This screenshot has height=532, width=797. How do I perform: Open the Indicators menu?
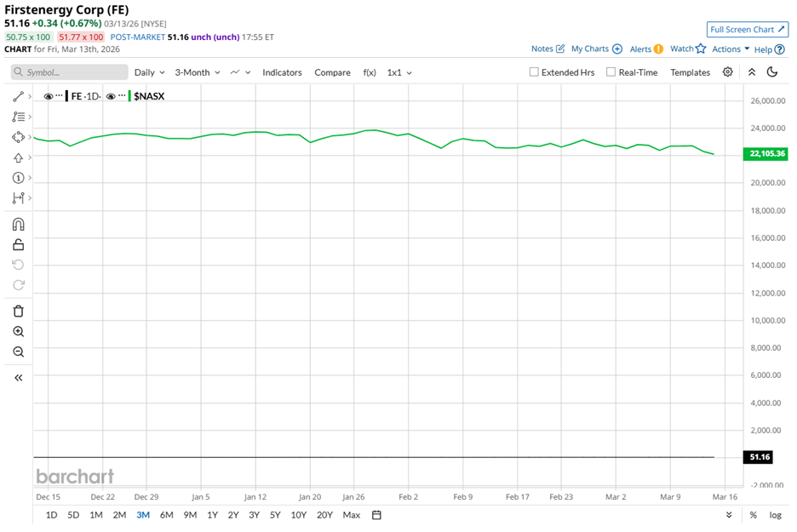[282, 72]
